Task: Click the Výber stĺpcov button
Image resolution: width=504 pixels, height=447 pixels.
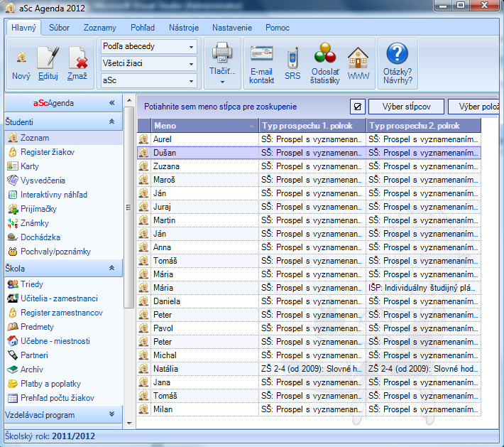Action: 406,107
